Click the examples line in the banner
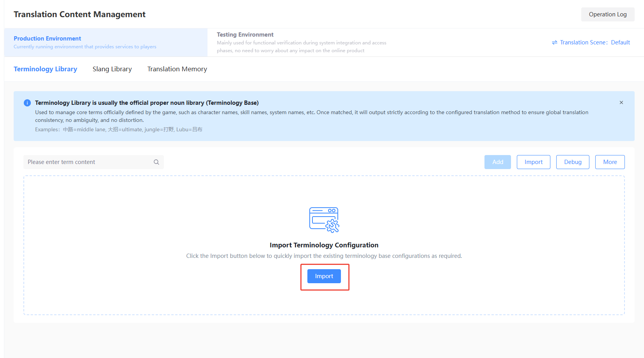 [x=119, y=129]
